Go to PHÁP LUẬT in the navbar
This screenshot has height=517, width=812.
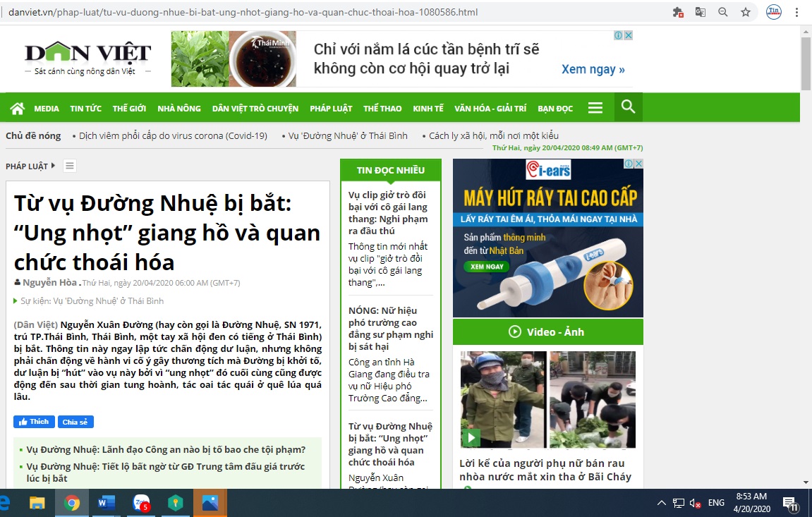331,108
